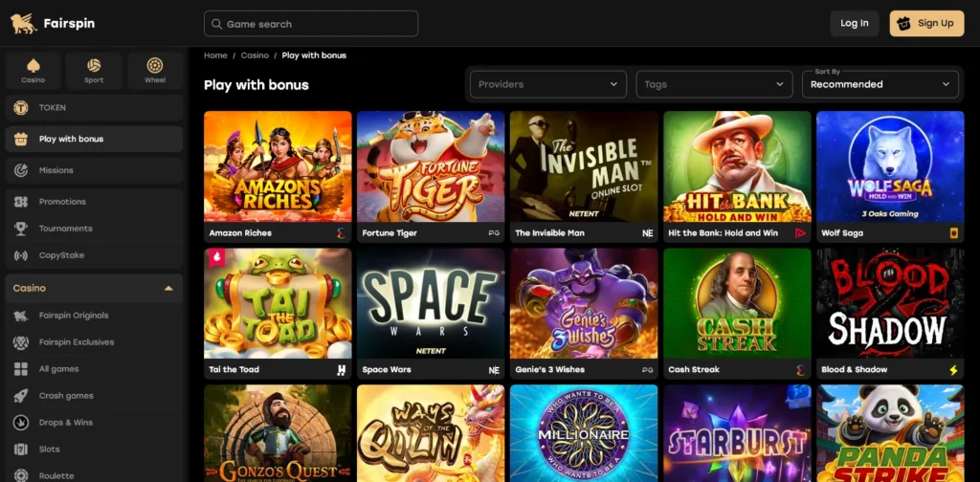
Task: Open the Space Wars game thumbnail
Action: click(431, 303)
